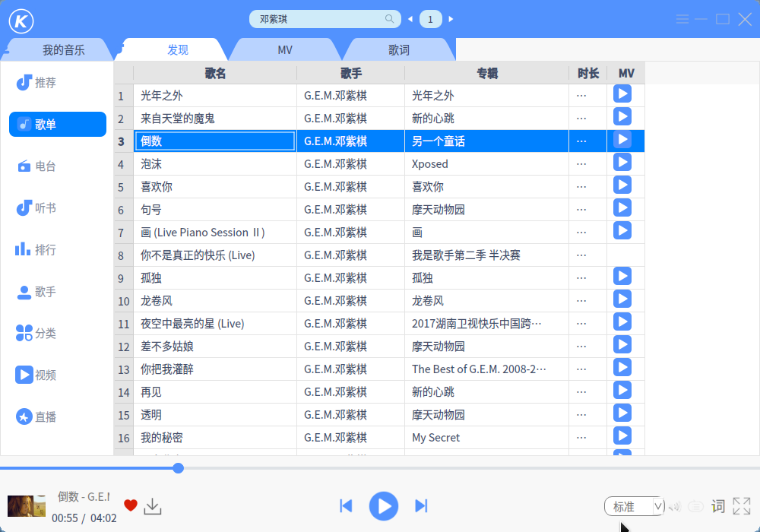The height and width of the screenshot is (532, 760).
Task: Click the search magnifier icon
Action: tap(389, 19)
